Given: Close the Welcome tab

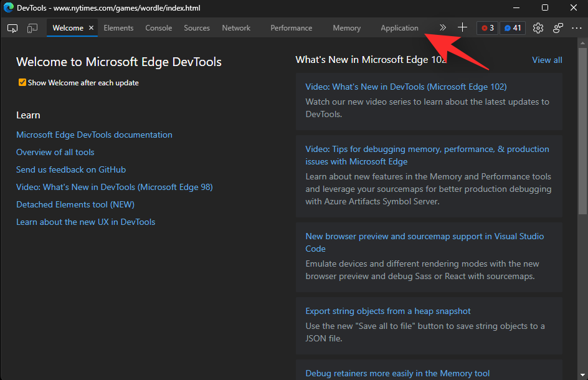Looking at the screenshot, I should [92, 28].
